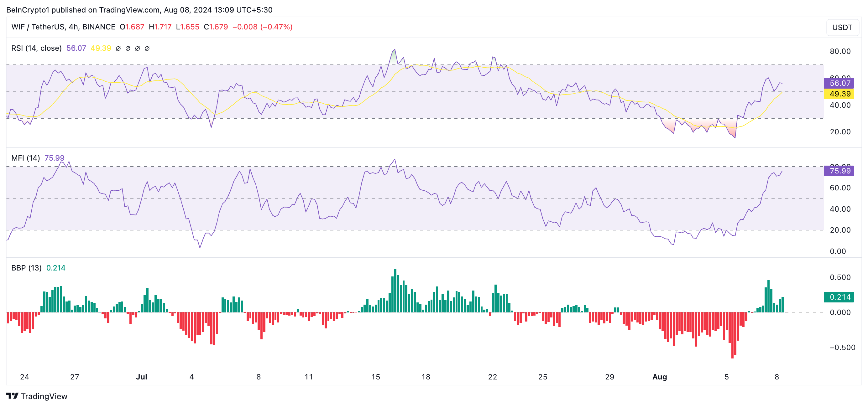The width and height of the screenshot is (868, 407).
Task: Select the MFI (14) indicator title
Action: point(26,158)
